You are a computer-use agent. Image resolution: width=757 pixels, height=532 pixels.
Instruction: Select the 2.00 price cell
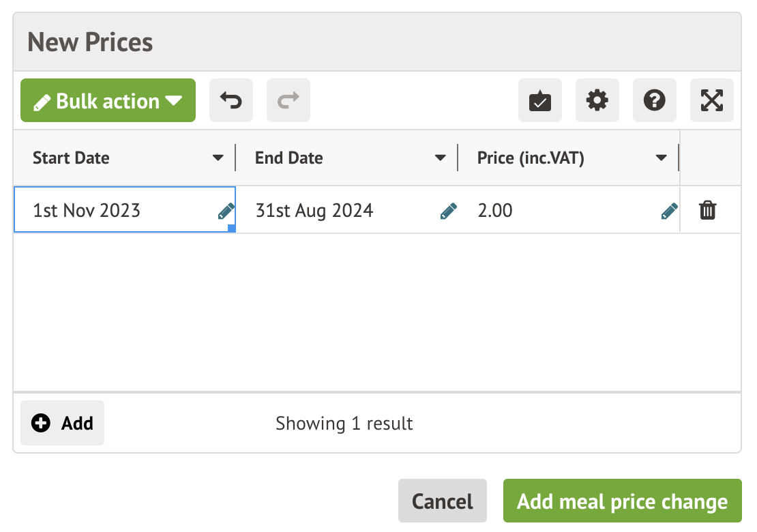tap(495, 210)
